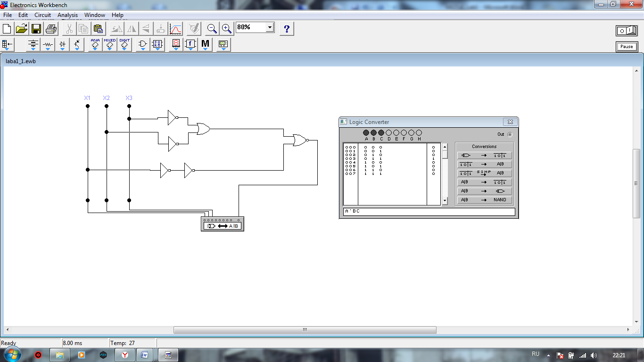
Task: Open the Analysis menu
Action: click(67, 15)
